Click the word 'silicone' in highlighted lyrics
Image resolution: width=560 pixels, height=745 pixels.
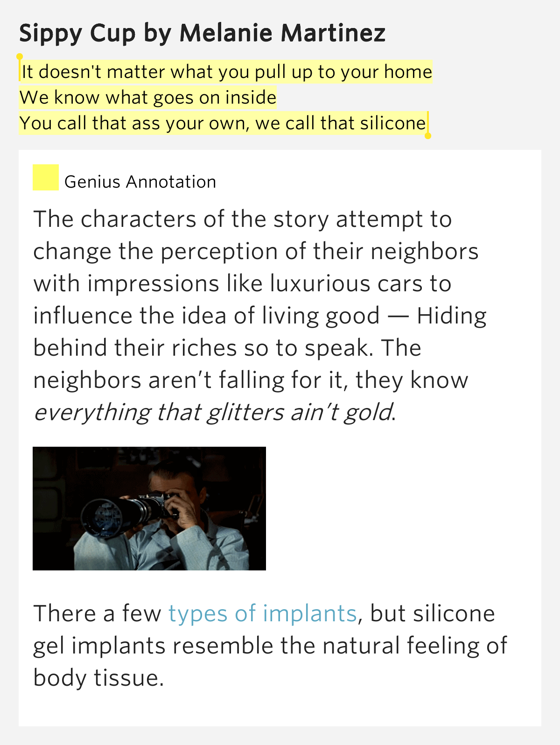click(x=393, y=123)
